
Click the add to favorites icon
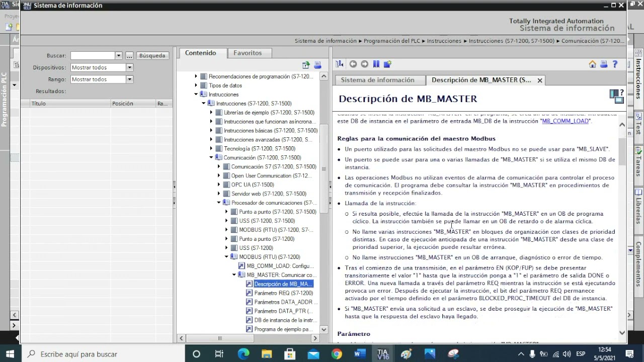point(387,64)
